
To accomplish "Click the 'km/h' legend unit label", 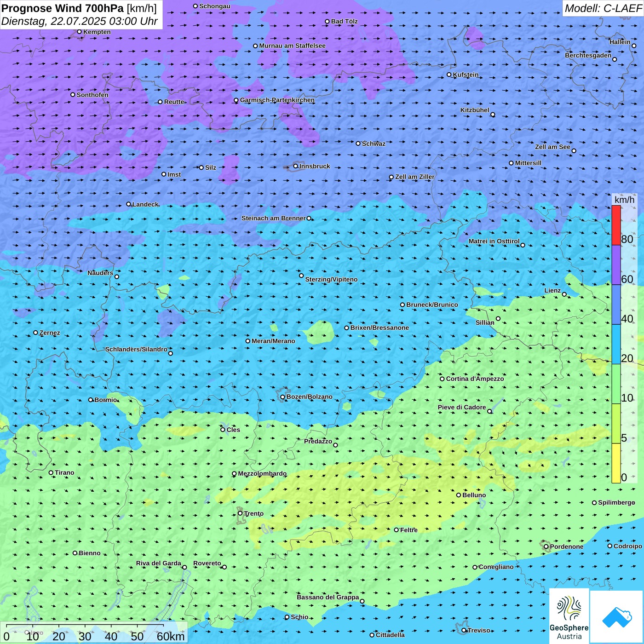I will pos(624,200).
